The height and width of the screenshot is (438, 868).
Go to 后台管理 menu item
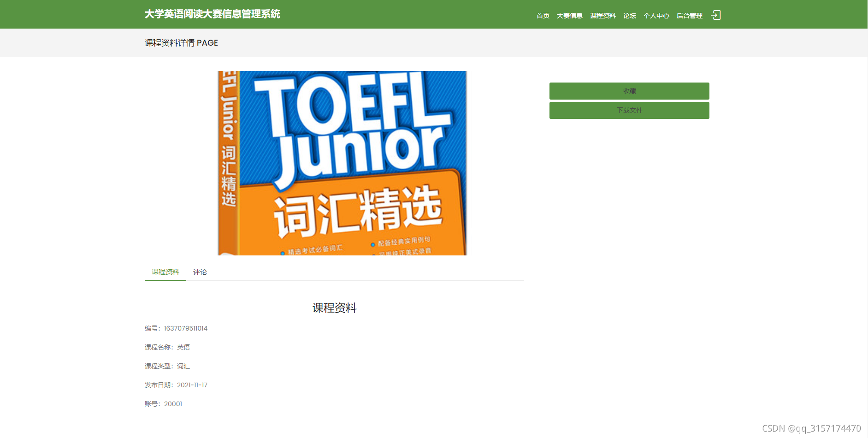click(690, 16)
